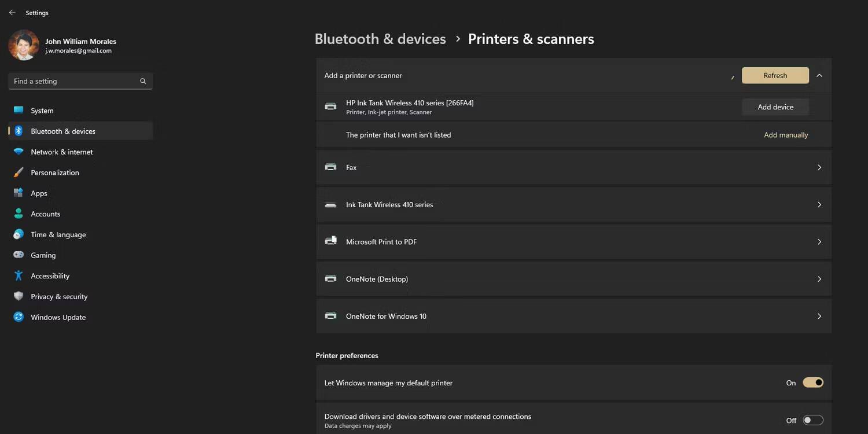Click the Add manually link
The height and width of the screenshot is (434, 868).
tap(786, 135)
